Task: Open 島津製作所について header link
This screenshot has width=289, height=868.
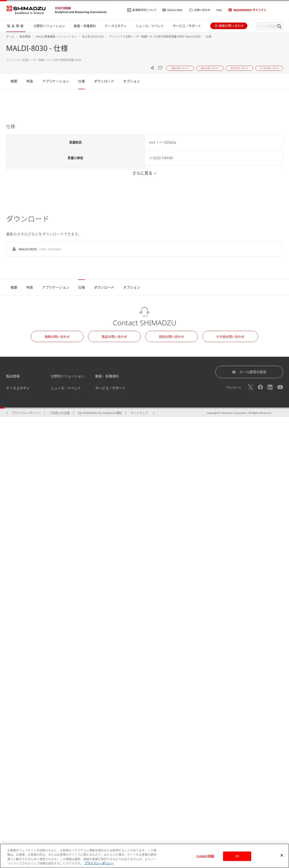Action: click(x=142, y=10)
